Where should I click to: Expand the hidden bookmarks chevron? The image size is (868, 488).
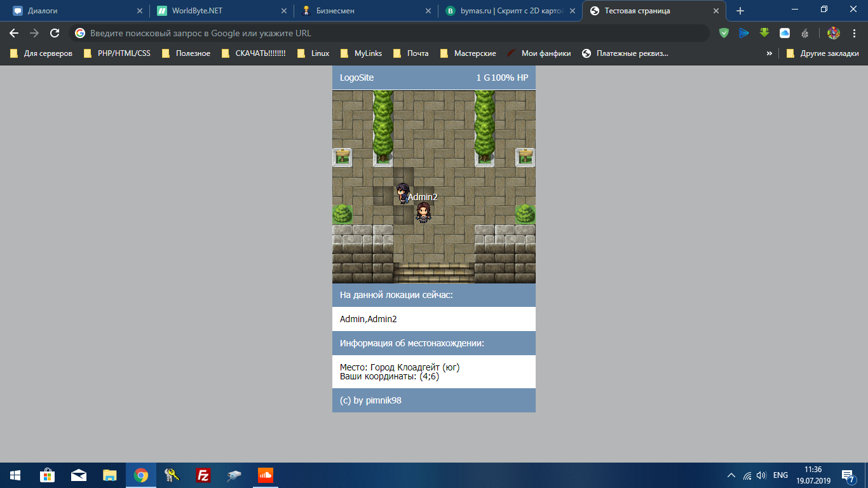pyautogui.click(x=770, y=53)
